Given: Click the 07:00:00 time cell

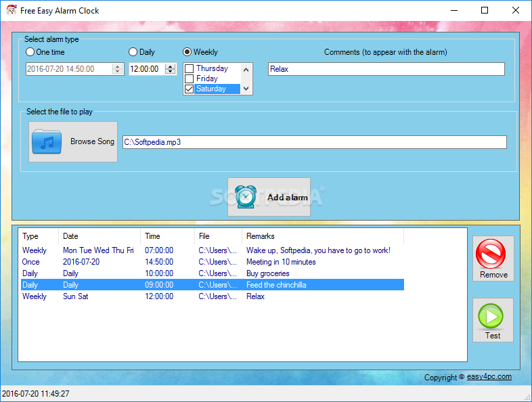Looking at the screenshot, I should click(159, 250).
